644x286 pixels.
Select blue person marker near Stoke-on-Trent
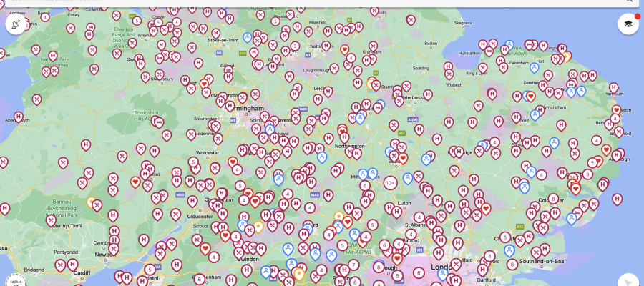(x=248, y=38)
